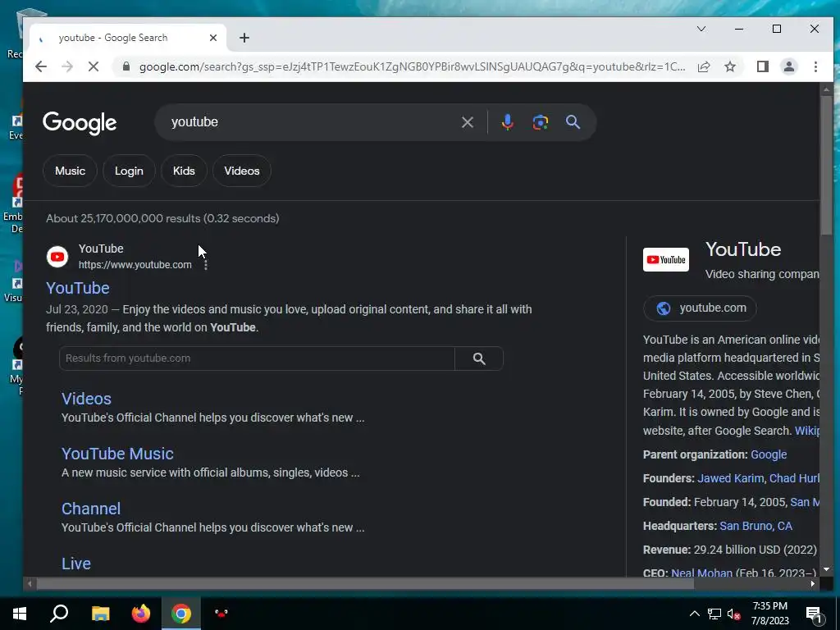Start voice search with microphone
Screen dimensions: 840x630
click(x=507, y=122)
